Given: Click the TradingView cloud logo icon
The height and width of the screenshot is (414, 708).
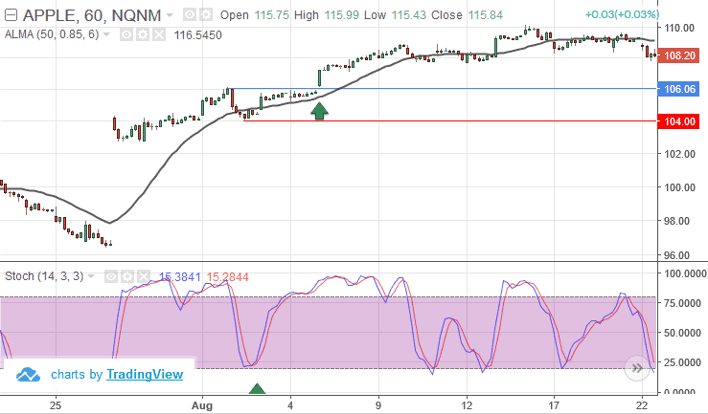Looking at the screenshot, I should pyautogui.click(x=28, y=375).
